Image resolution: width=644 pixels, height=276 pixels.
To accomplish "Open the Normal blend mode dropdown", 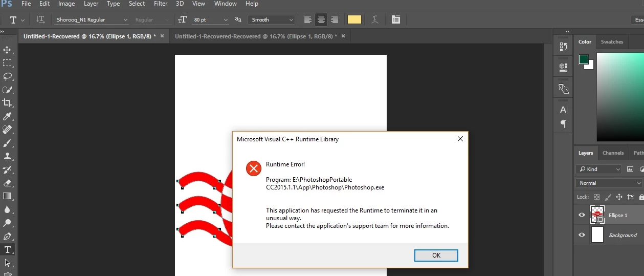I will [609, 183].
